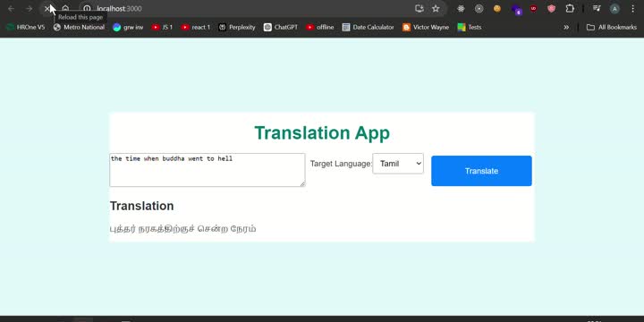Click into the source text area
Viewport: 644px width, 322px height.
coord(207,170)
